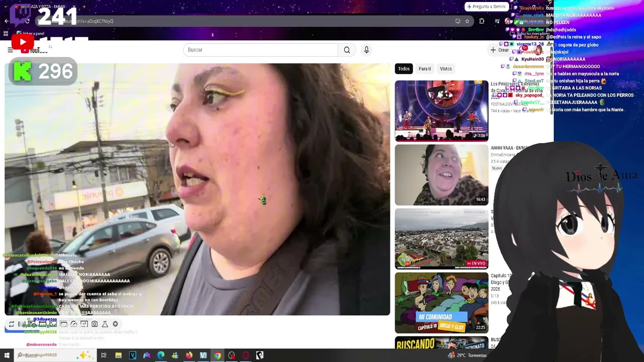Click the install-app icon in address bar

(457, 21)
